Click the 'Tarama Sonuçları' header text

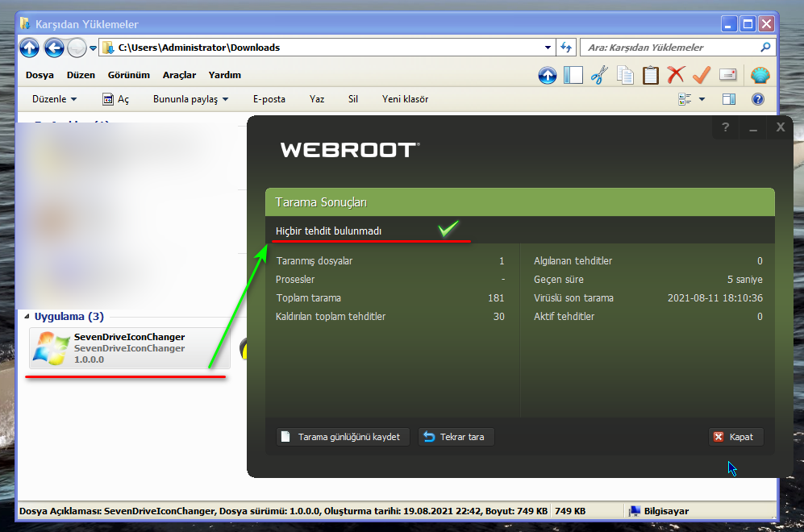click(x=321, y=202)
